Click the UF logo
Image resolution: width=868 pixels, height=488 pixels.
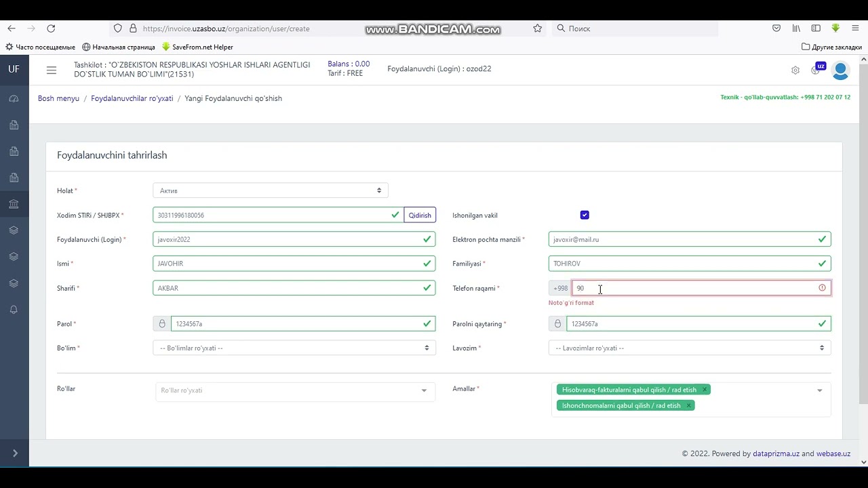14,69
